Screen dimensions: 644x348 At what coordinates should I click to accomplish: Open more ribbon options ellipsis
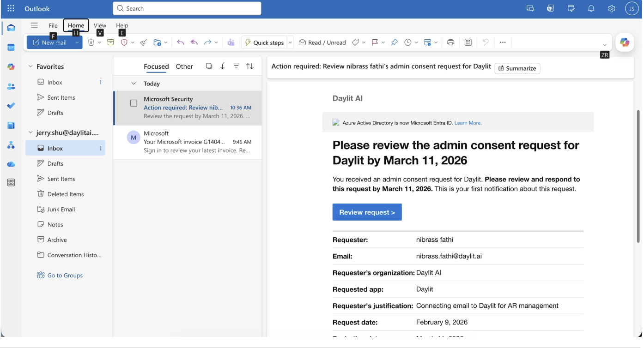click(503, 42)
